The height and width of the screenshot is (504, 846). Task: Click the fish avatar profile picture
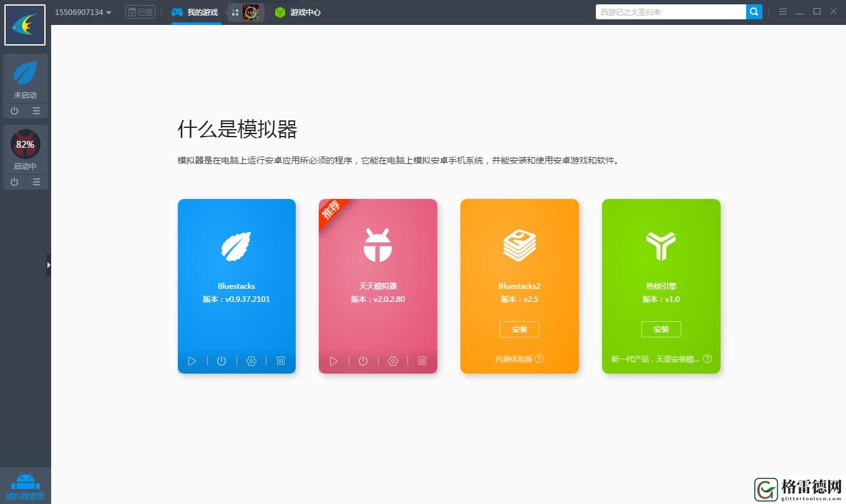[x=25, y=25]
